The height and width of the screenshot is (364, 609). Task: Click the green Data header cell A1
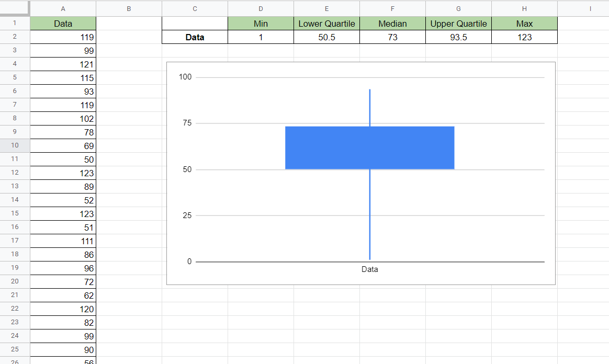coord(63,24)
